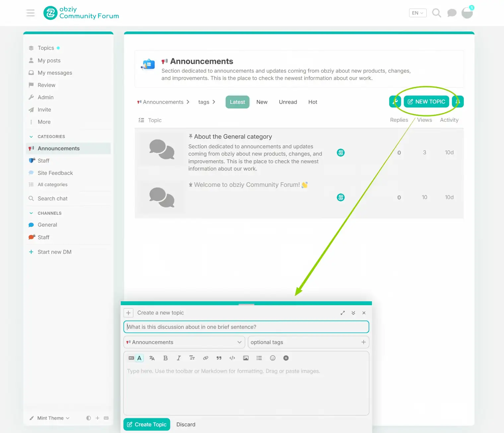
Task: Click the notification bell button beside New Topic
Action: [458, 102]
